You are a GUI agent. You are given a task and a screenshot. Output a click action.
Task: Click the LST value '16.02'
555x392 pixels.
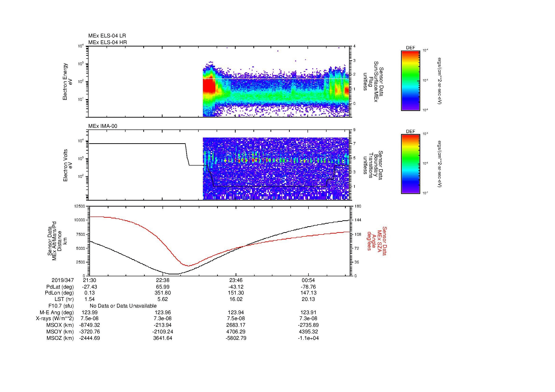(236, 300)
